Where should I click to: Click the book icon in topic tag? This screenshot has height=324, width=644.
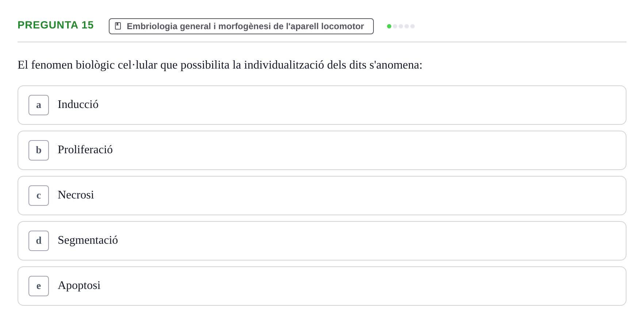pyautogui.click(x=118, y=26)
